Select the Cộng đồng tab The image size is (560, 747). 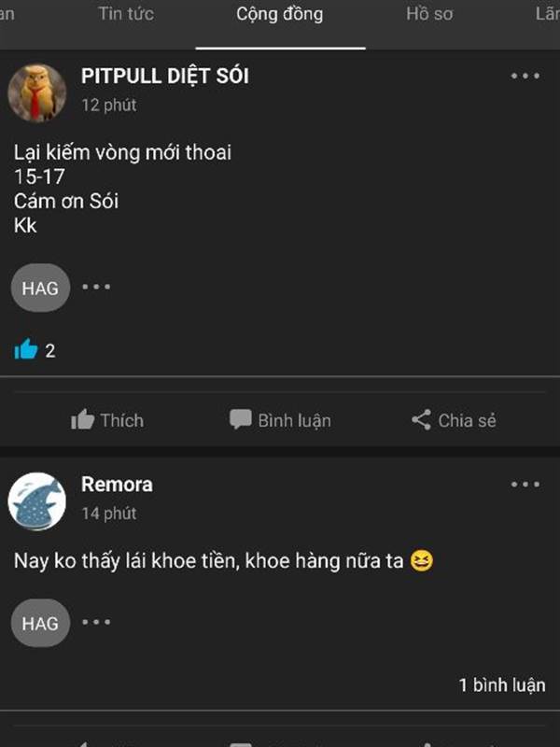[280, 14]
